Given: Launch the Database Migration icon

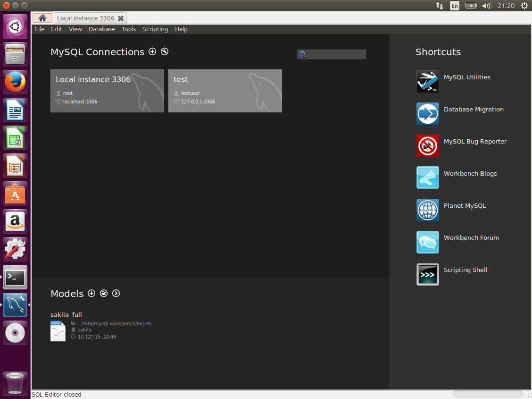Looking at the screenshot, I should click(427, 114).
